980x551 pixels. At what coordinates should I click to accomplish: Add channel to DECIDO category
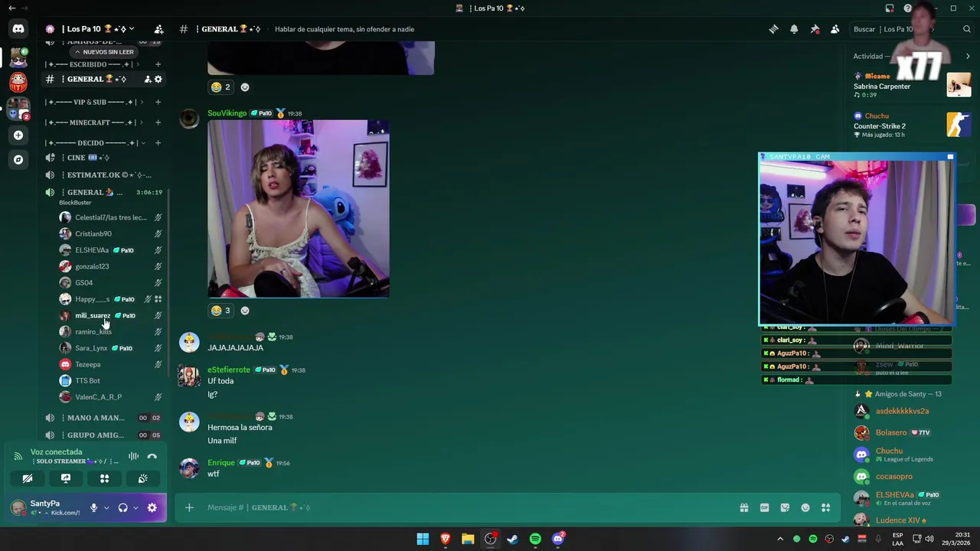click(x=158, y=143)
